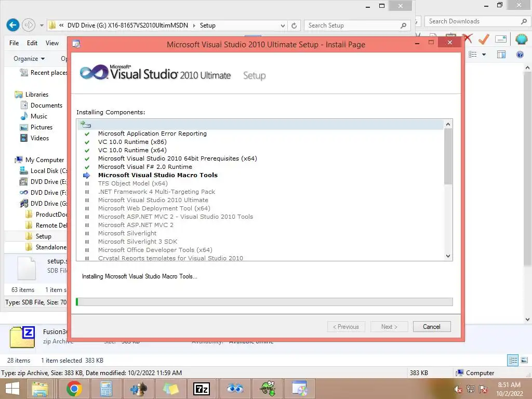Click the Search Setup field
The height and width of the screenshot is (399, 532).
[357, 25]
